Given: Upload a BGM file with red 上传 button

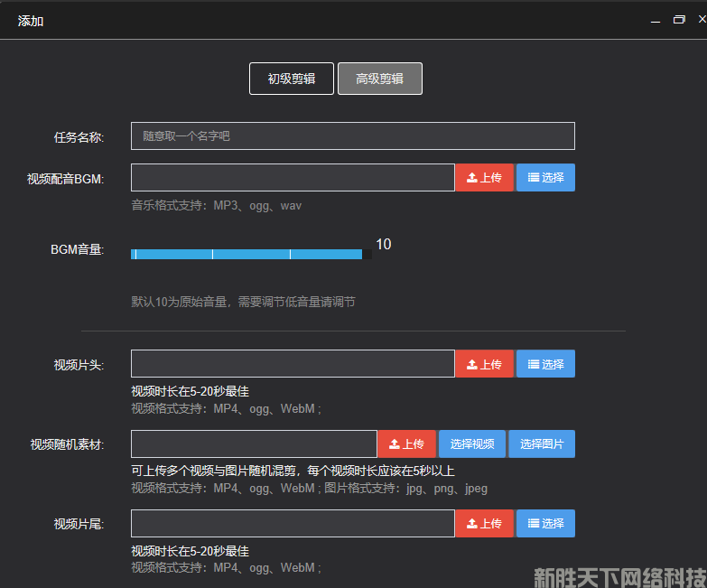Looking at the screenshot, I should (484, 178).
